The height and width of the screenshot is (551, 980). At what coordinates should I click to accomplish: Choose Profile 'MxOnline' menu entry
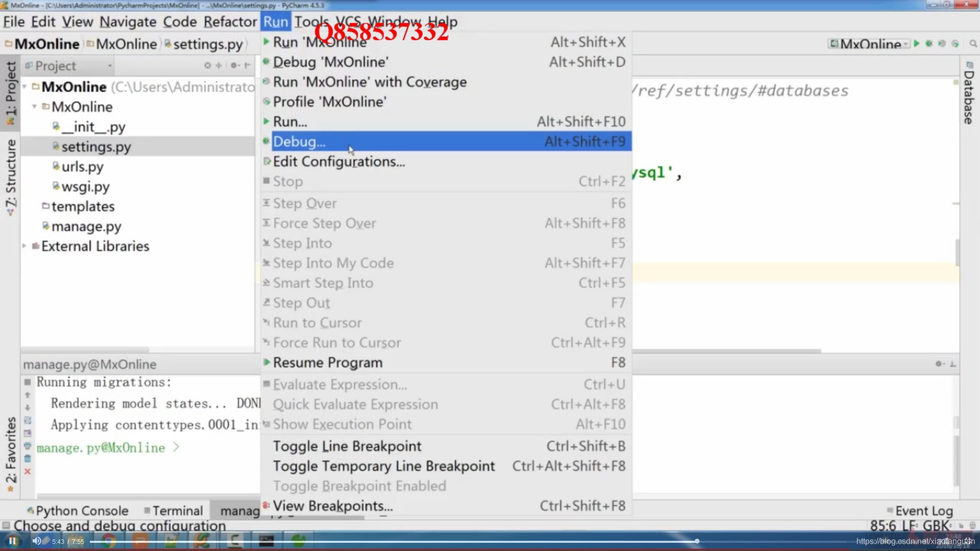tap(446, 102)
